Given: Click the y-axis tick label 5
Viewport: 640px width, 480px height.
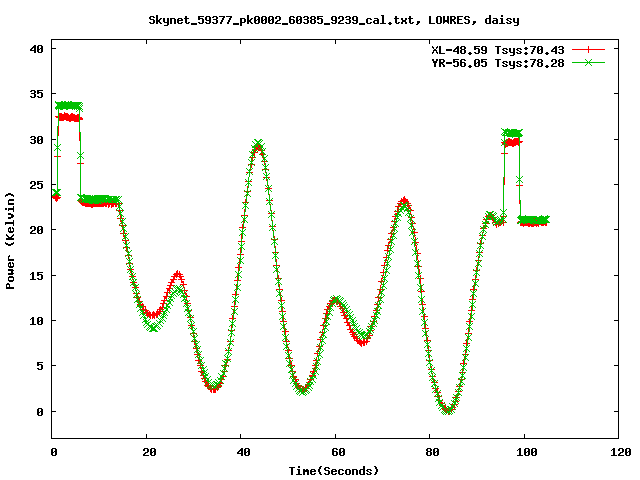Looking at the screenshot, I should coord(40,366).
